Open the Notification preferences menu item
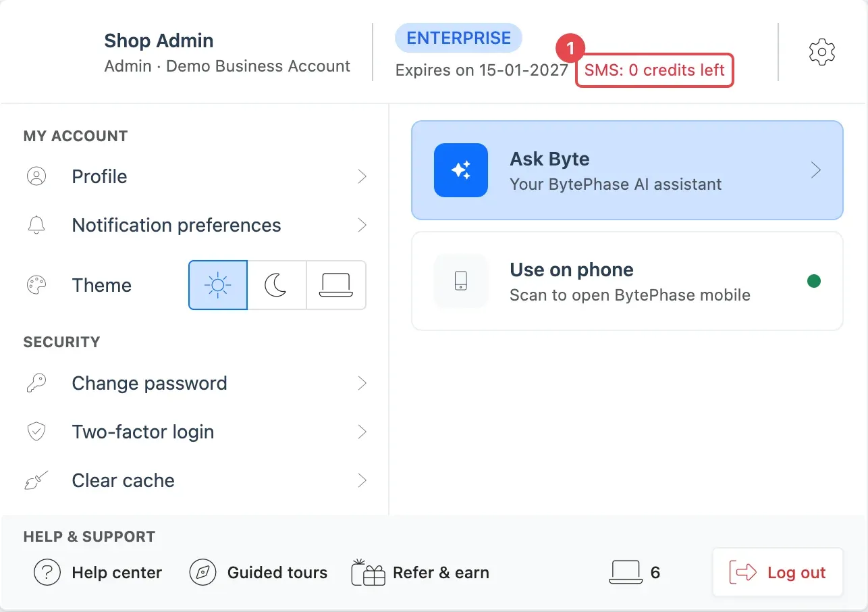Viewport: 868px width, 612px height. click(x=195, y=225)
